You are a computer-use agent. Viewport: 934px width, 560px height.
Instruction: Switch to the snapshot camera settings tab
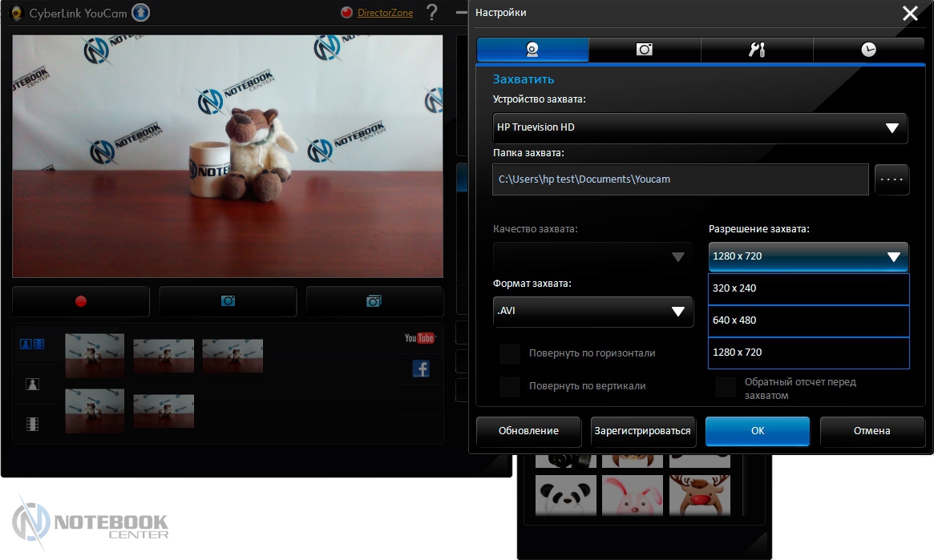[645, 50]
